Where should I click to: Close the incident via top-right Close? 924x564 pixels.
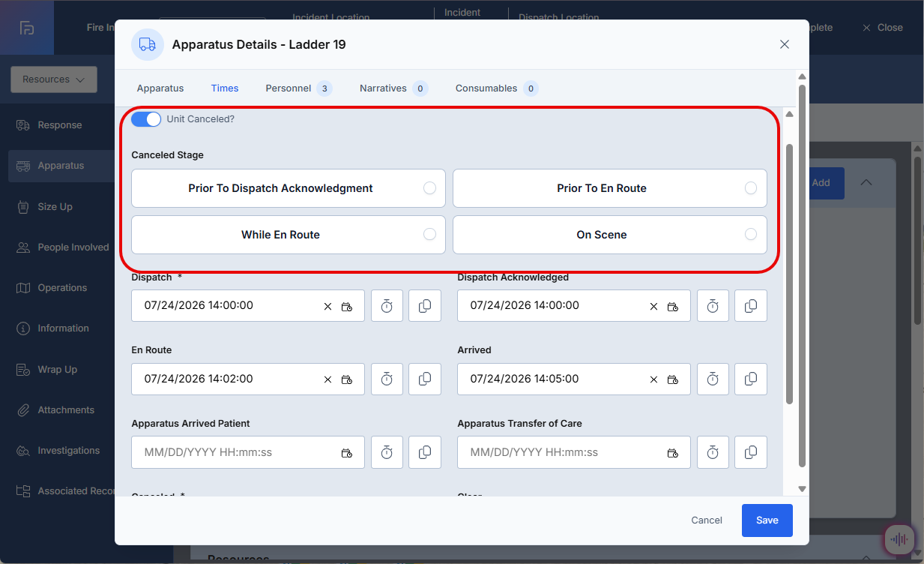pyautogui.click(x=883, y=28)
